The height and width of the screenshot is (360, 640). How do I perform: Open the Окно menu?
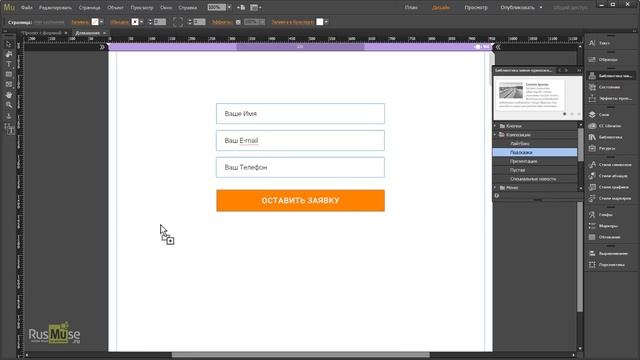166,7
